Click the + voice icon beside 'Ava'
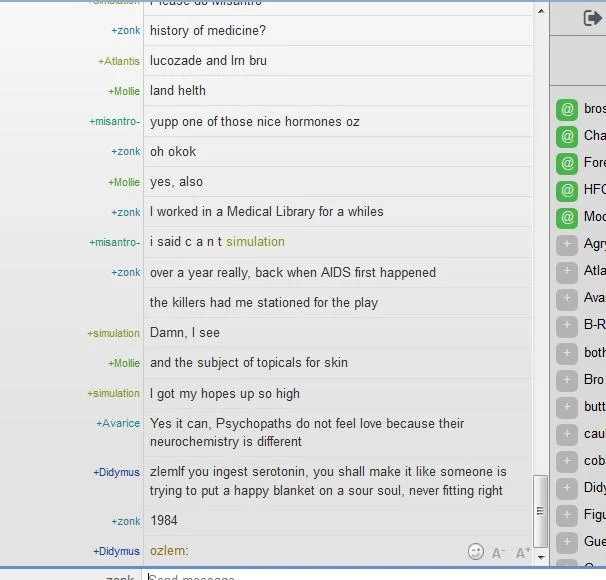 (x=567, y=299)
